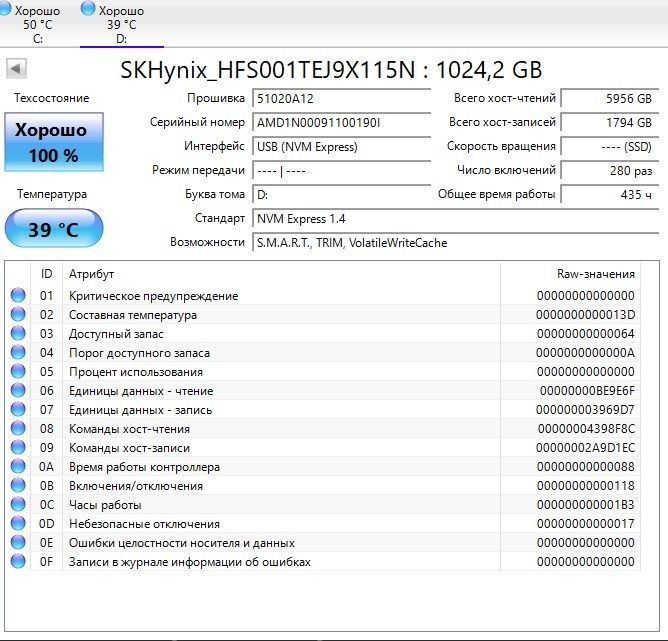Viewport: 668px width, 641px height.
Task: Click status icon of Команды хост-чтения row
Action: pyautogui.click(x=18, y=428)
